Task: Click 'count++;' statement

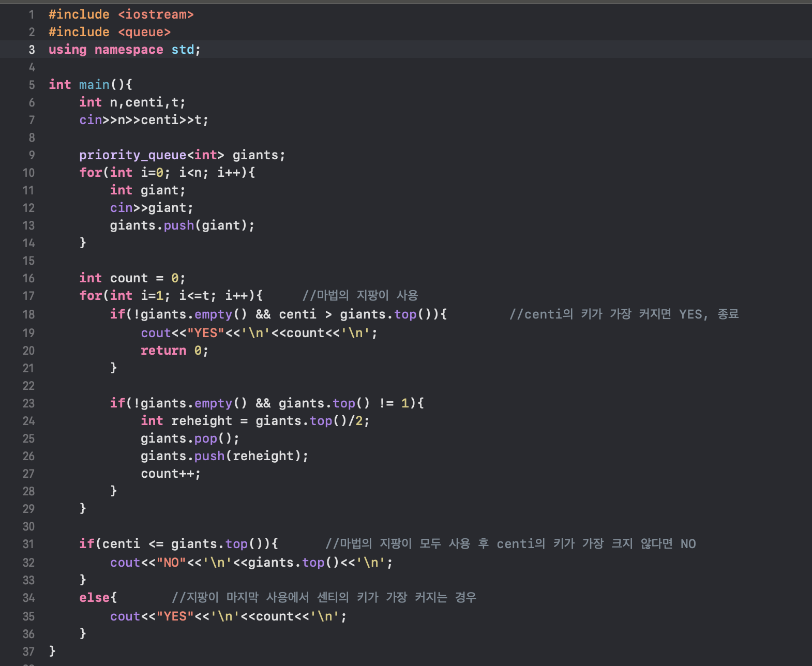Action: (171, 474)
